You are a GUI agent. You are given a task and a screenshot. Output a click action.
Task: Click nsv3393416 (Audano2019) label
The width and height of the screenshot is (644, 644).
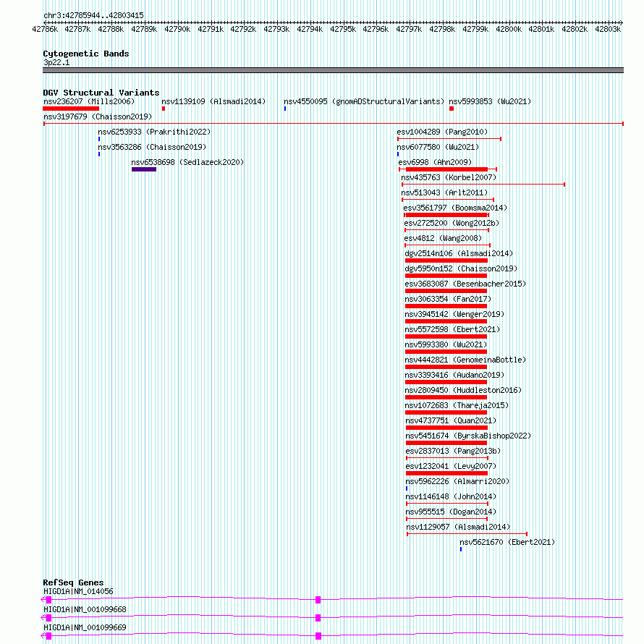(454, 375)
